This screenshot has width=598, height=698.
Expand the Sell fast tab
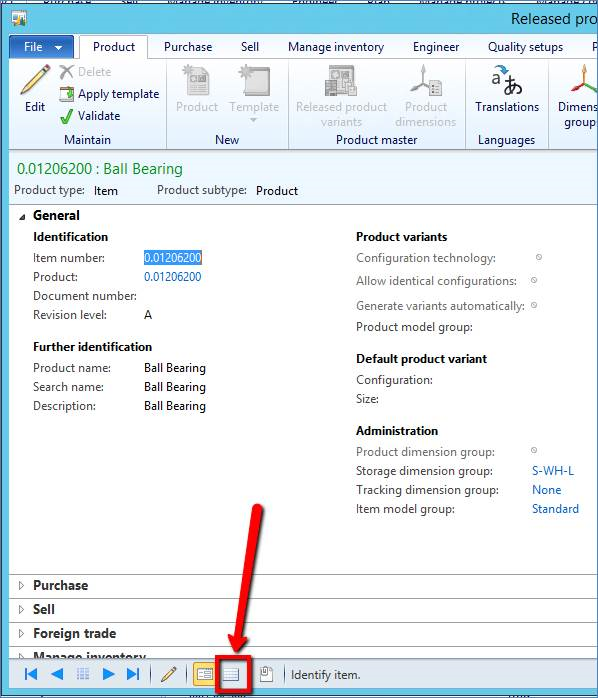(21, 610)
